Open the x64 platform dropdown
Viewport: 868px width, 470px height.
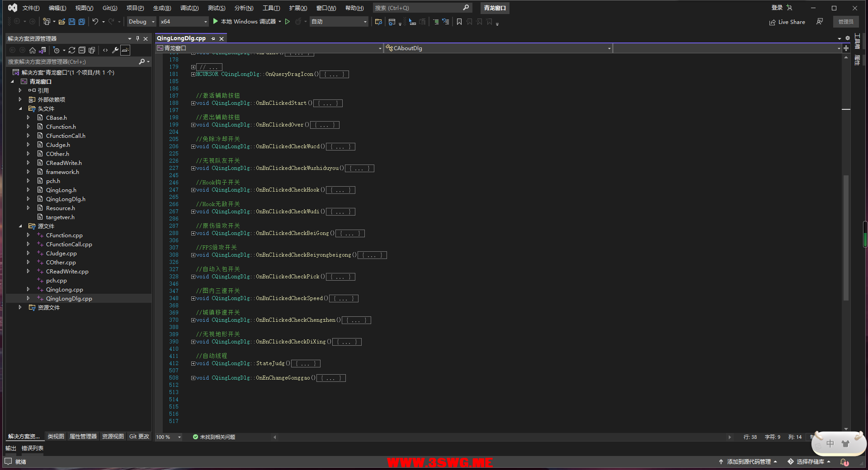184,21
